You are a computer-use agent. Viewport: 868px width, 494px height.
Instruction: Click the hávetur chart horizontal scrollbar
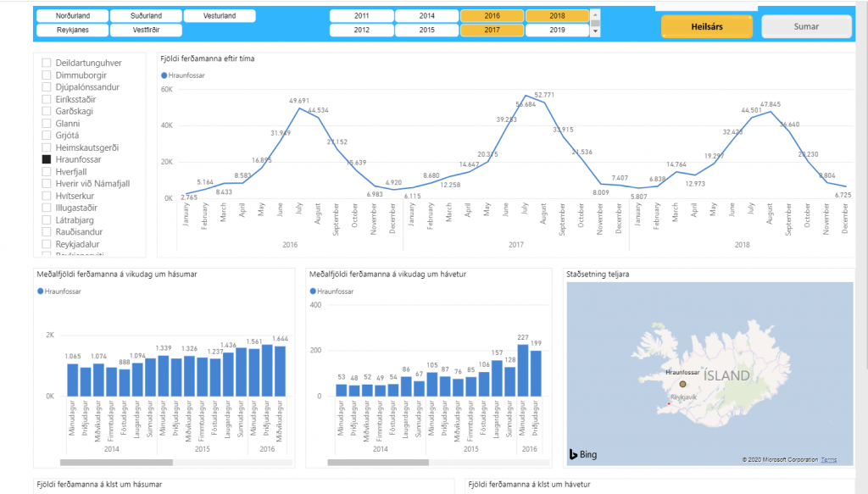coord(378,463)
